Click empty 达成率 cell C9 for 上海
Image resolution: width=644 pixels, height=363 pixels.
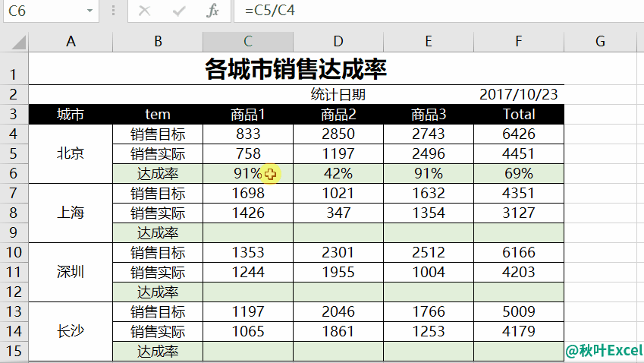point(248,232)
